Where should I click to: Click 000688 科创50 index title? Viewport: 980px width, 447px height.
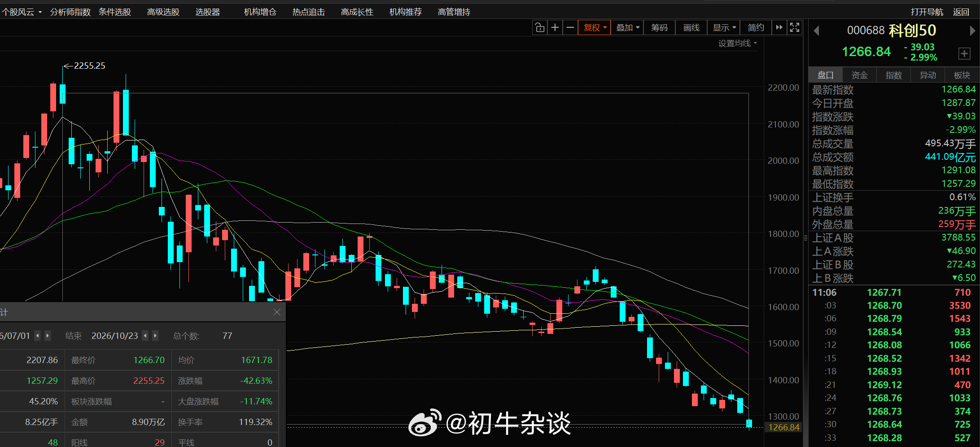(x=892, y=31)
